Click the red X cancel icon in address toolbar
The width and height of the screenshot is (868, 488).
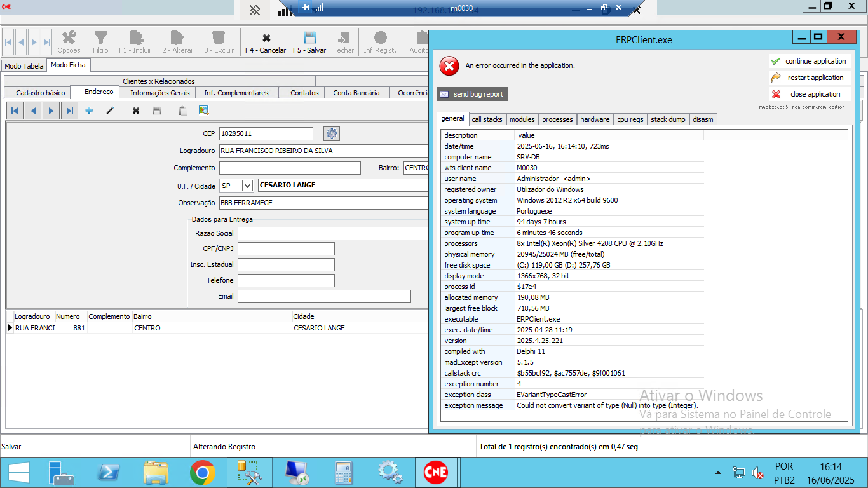pos(135,111)
